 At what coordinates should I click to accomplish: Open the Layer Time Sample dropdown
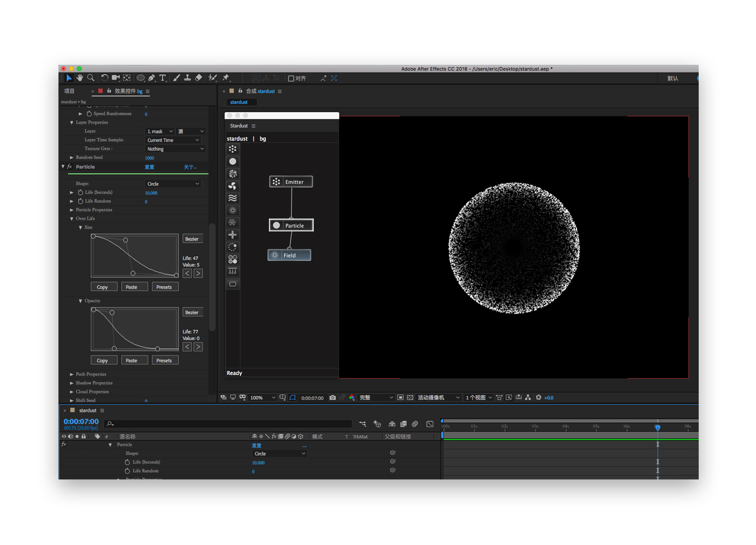pos(174,140)
